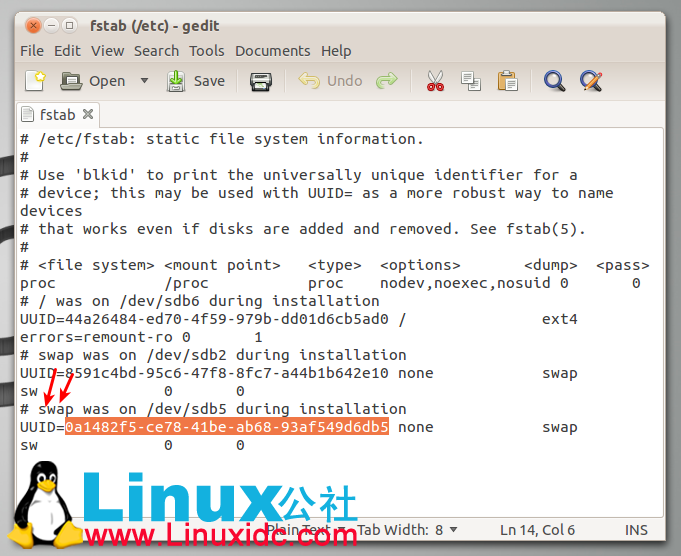
Task: Click the Open file folder icon
Action: 72,81
